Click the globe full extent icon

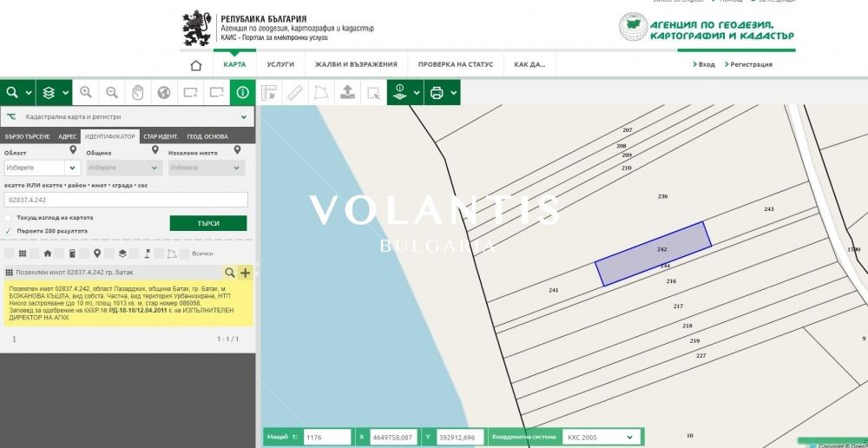(164, 93)
